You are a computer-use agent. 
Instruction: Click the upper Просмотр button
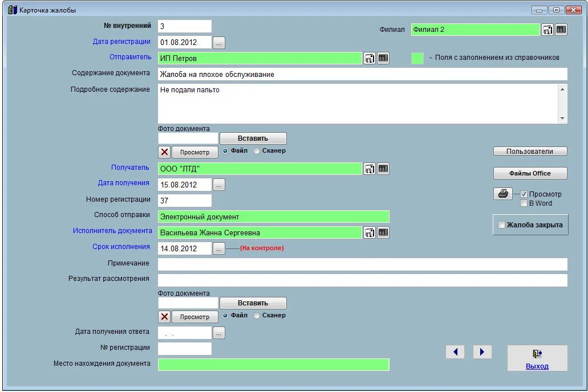point(194,152)
